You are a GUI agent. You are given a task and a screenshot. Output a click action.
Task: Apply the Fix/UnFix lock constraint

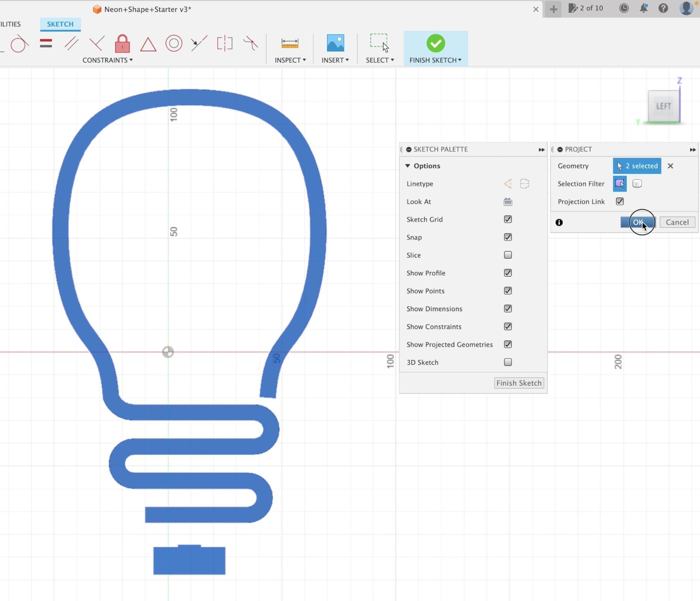(x=122, y=44)
